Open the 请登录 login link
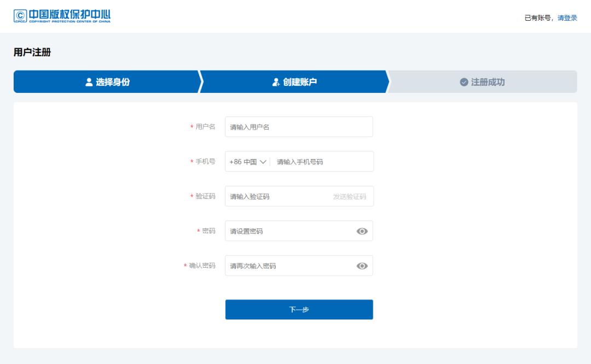This screenshot has height=364, width=591. pyautogui.click(x=568, y=17)
